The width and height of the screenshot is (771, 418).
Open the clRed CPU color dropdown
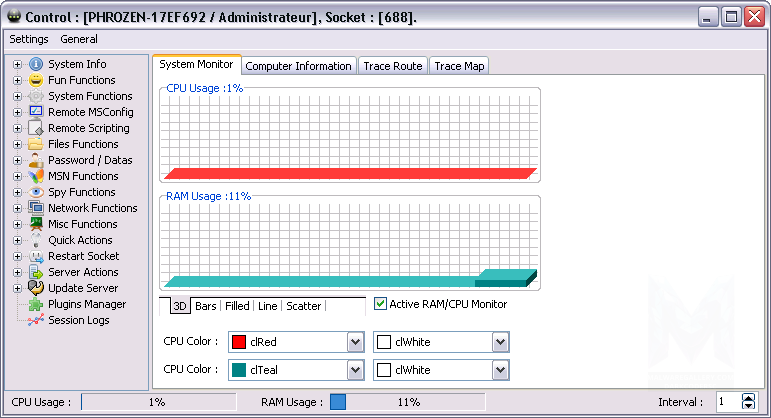pos(354,342)
